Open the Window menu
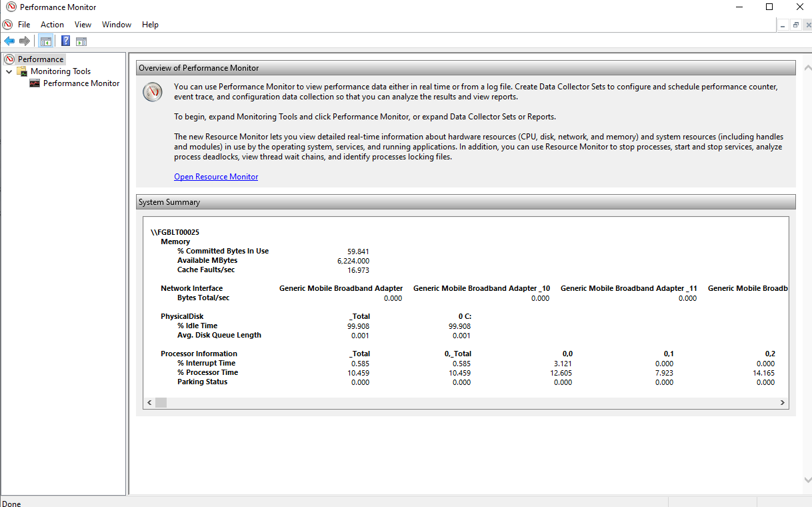 (117, 25)
